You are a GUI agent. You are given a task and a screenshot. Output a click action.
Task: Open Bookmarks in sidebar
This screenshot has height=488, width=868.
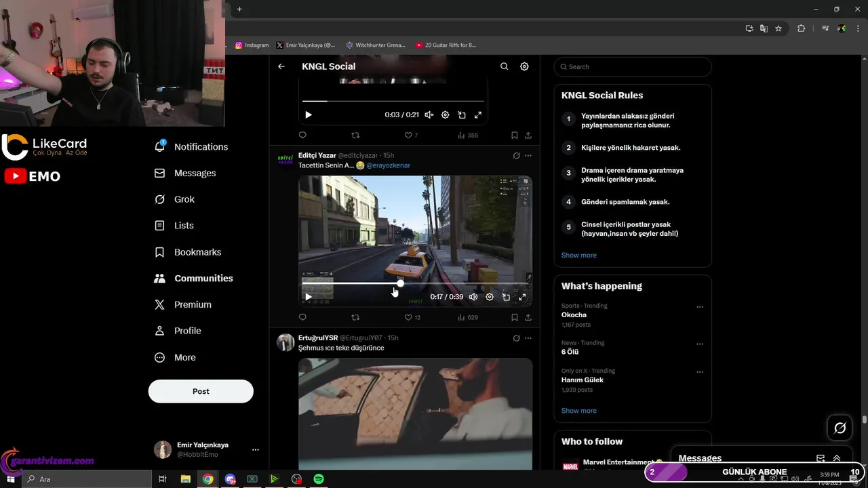click(188, 252)
